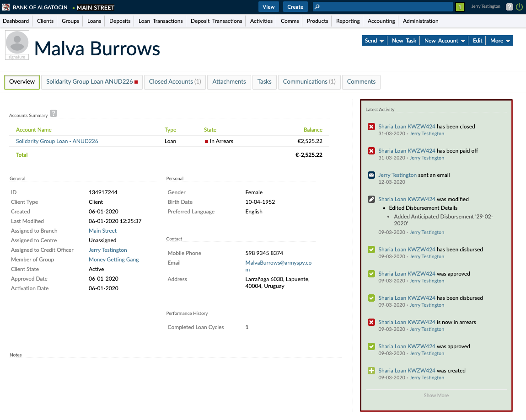The width and height of the screenshot is (526, 420).
Task: Expand the Send dropdown arrow
Action: (x=382, y=40)
